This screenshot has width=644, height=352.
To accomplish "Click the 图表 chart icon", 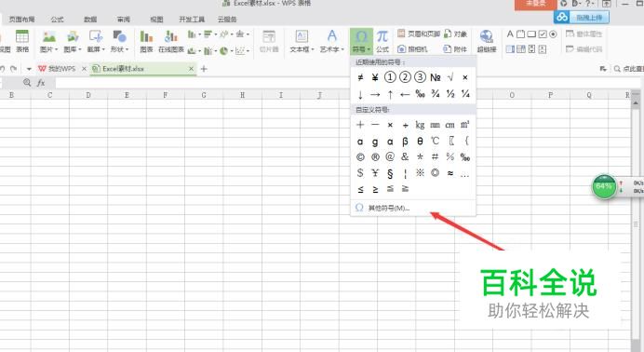I will 146,41.
